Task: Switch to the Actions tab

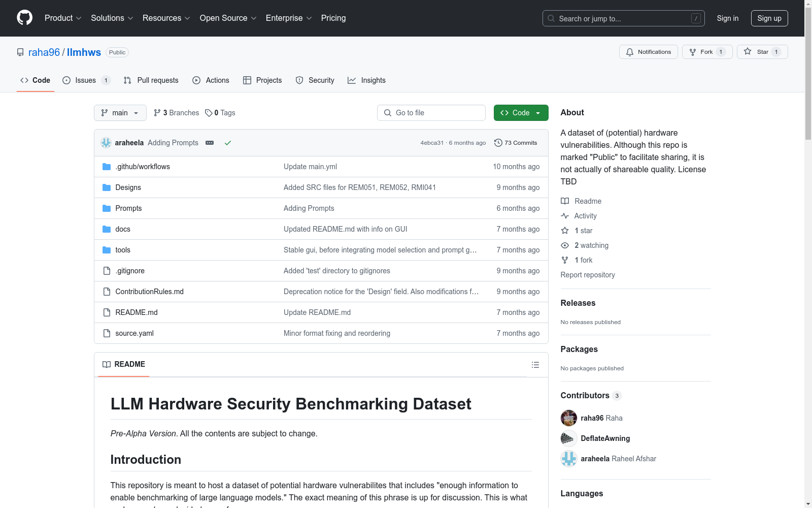Action: tap(211, 80)
